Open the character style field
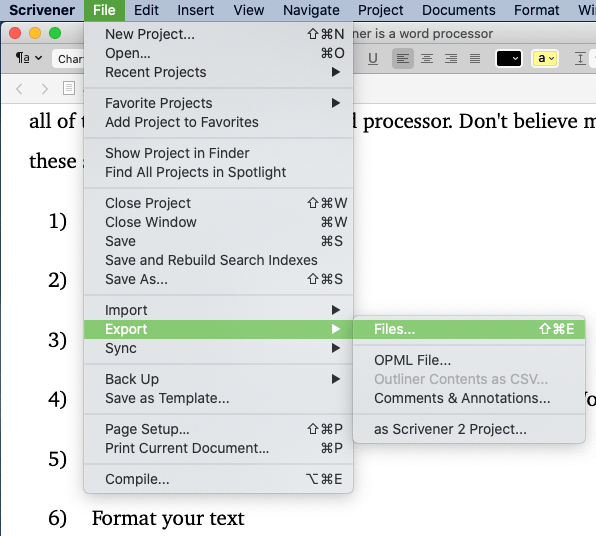This screenshot has width=596, height=536. [68, 59]
